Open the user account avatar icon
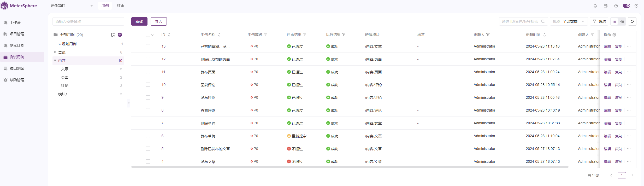Viewport: 644px width, 186px height. [636, 6]
